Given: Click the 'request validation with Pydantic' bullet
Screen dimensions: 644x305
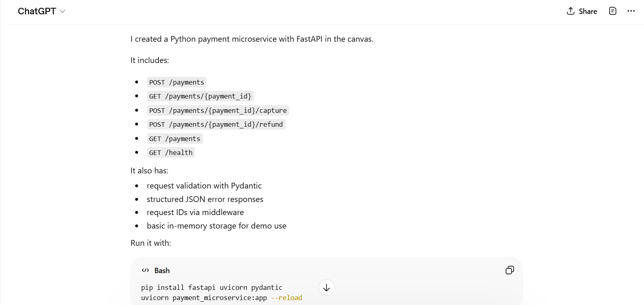Looking at the screenshot, I should [204, 186].
